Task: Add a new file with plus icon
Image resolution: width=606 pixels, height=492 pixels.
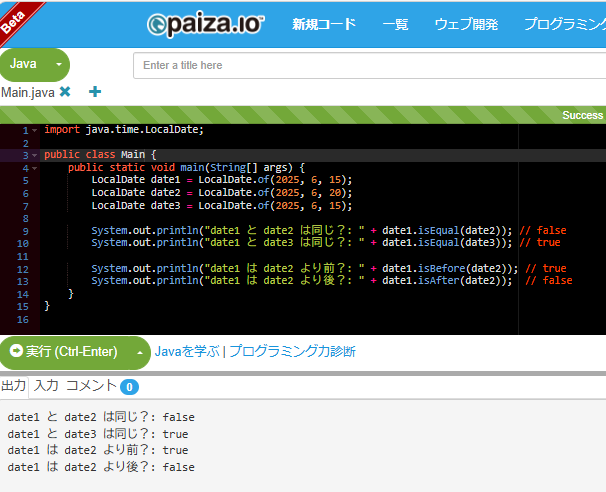Action: point(95,92)
